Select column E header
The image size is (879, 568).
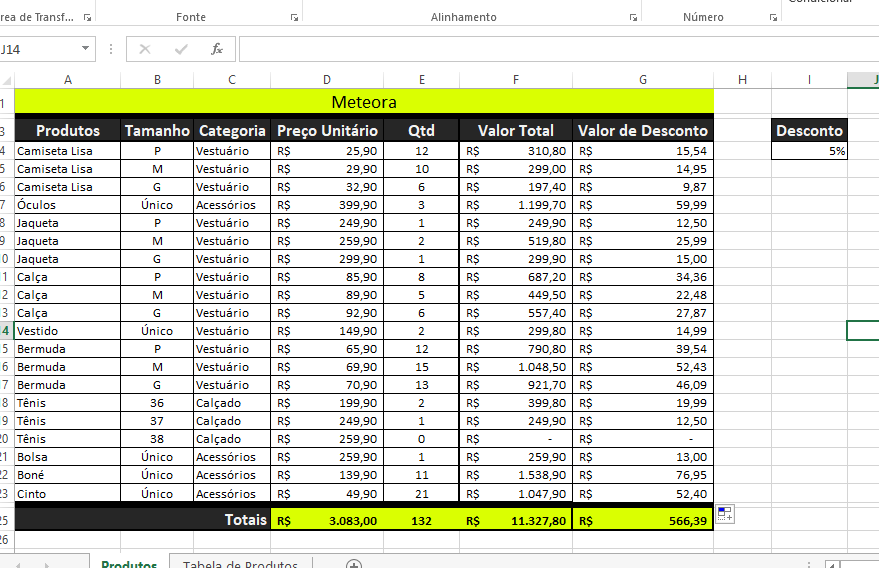click(x=422, y=80)
